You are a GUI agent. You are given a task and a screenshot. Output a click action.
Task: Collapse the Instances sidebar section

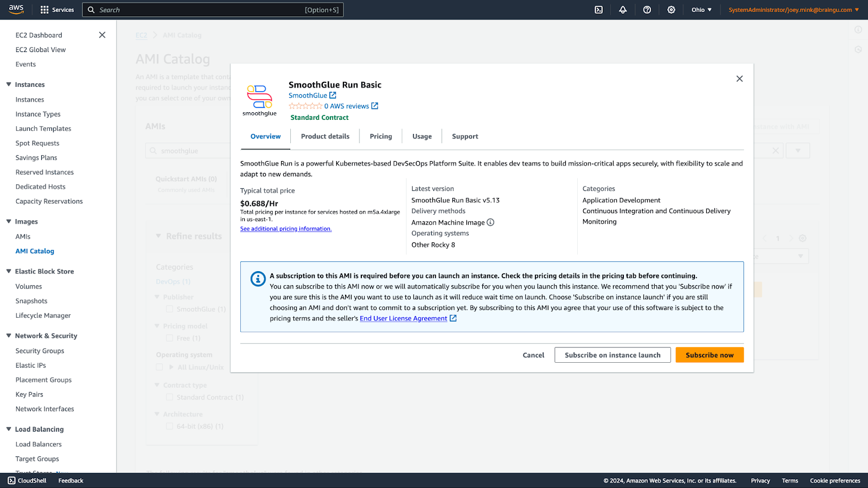coord(9,85)
